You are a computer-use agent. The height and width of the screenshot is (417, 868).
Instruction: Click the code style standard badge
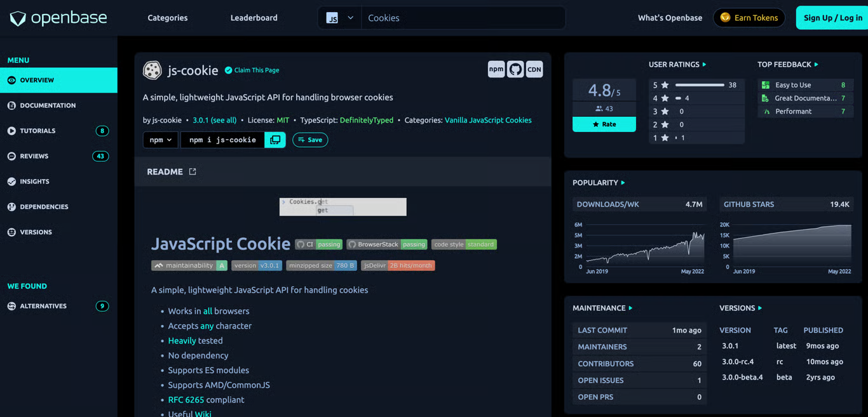tap(464, 244)
